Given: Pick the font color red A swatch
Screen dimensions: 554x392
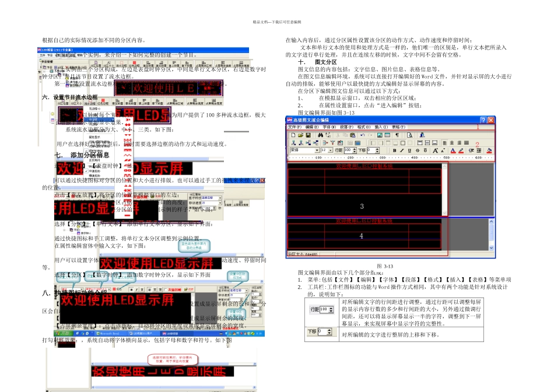Looking at the screenshot, I should [x=453, y=150].
